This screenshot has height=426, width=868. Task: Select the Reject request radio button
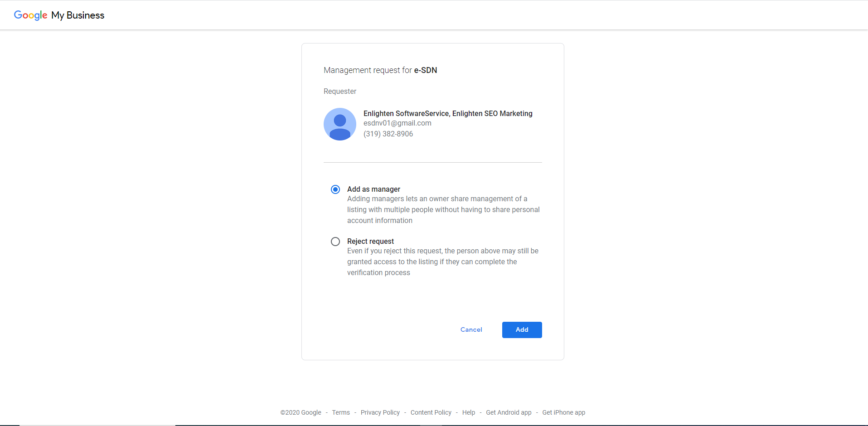coord(335,242)
